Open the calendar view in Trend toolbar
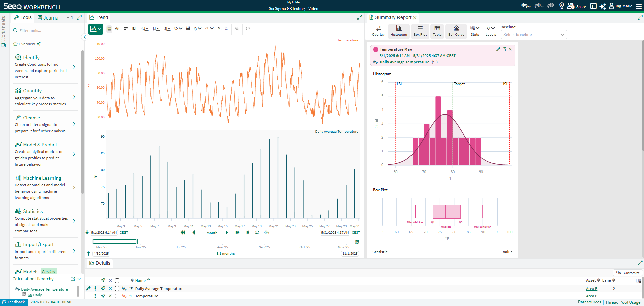 coord(109,29)
